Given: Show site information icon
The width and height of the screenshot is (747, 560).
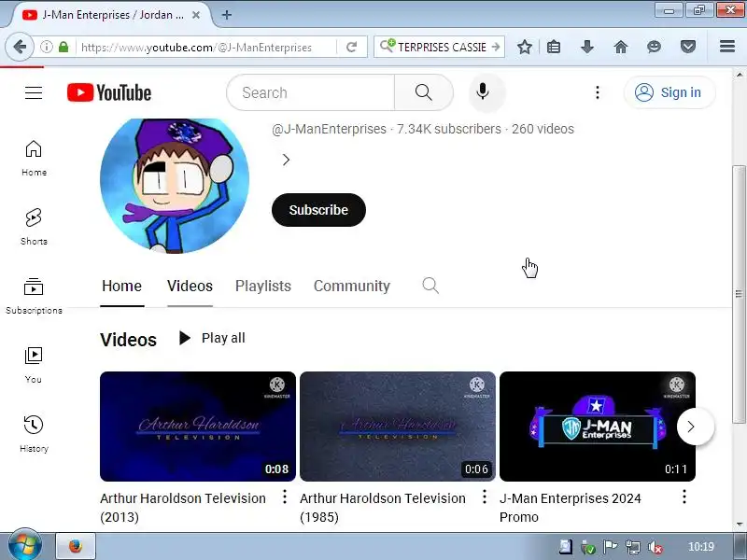Looking at the screenshot, I should [x=46, y=48].
